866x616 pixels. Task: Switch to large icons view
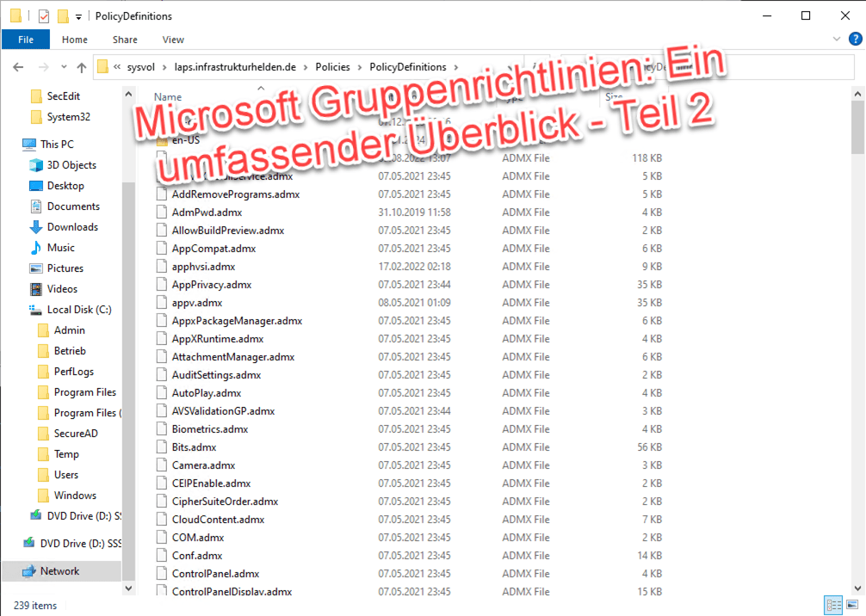852,605
